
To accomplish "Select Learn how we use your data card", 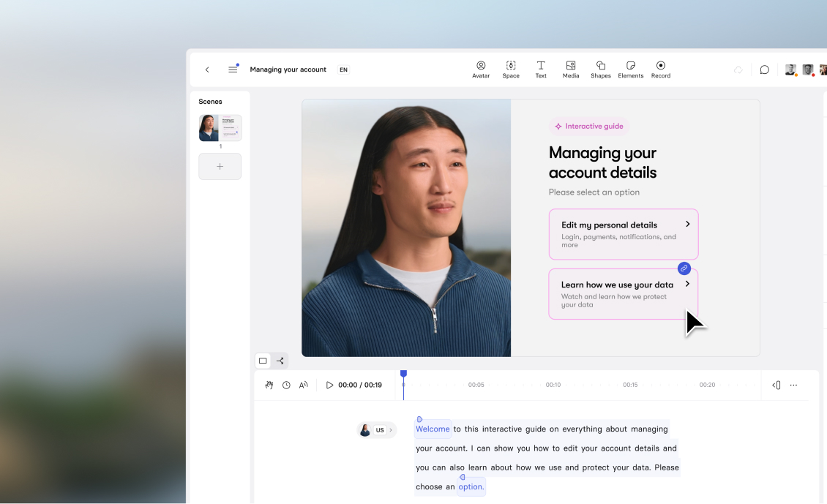I will click(x=624, y=294).
